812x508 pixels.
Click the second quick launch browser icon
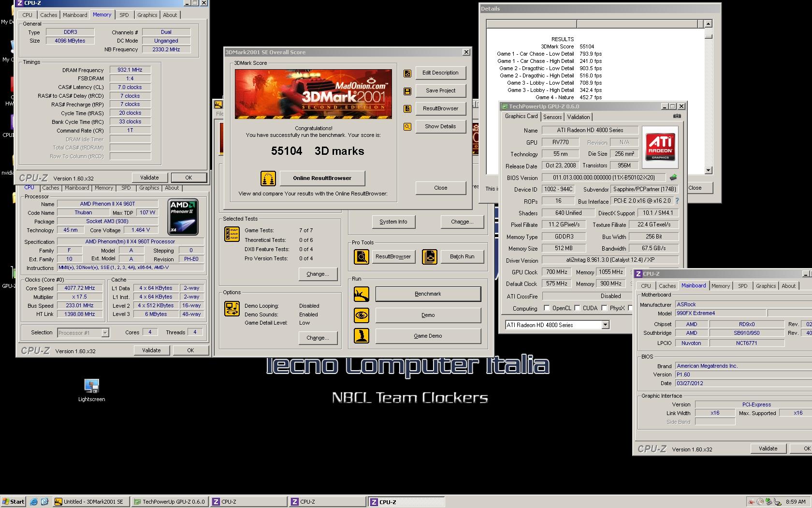pyautogui.click(x=44, y=502)
